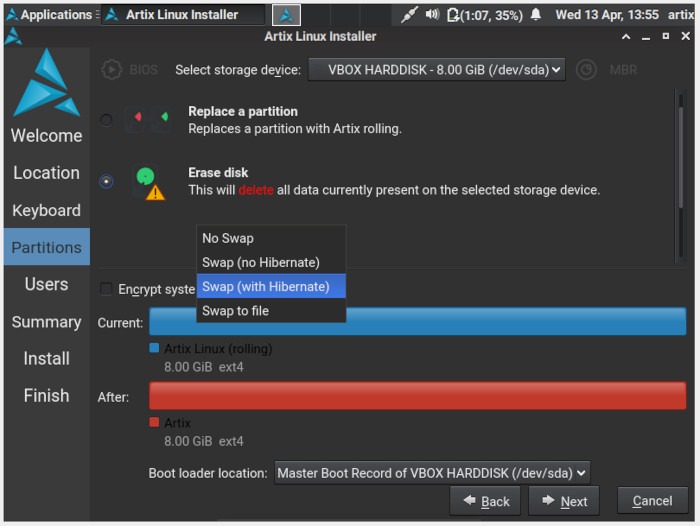
Task: Click the 'Erase disk' heading text
Action: 218,173
